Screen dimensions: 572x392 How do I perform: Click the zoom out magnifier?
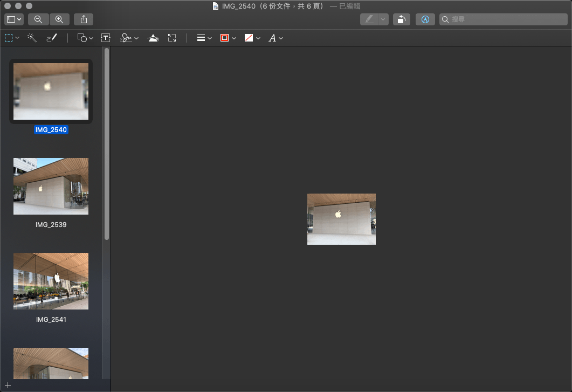coord(38,19)
